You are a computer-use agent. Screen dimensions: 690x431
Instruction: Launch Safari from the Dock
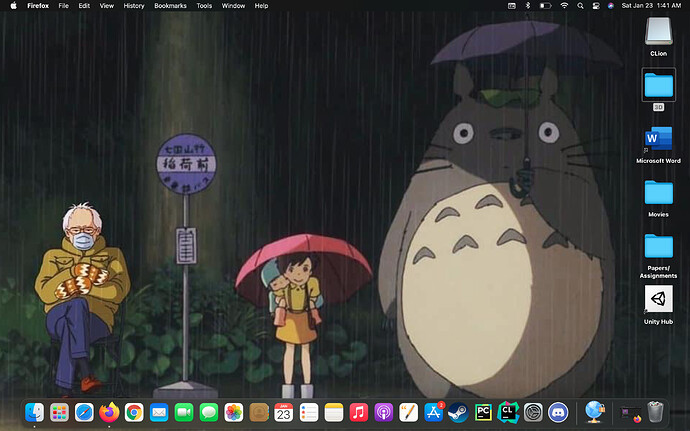tap(84, 413)
